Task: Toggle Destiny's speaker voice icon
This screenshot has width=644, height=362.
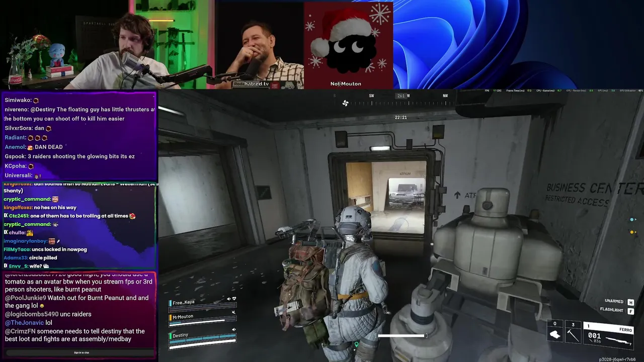Action: [233, 330]
